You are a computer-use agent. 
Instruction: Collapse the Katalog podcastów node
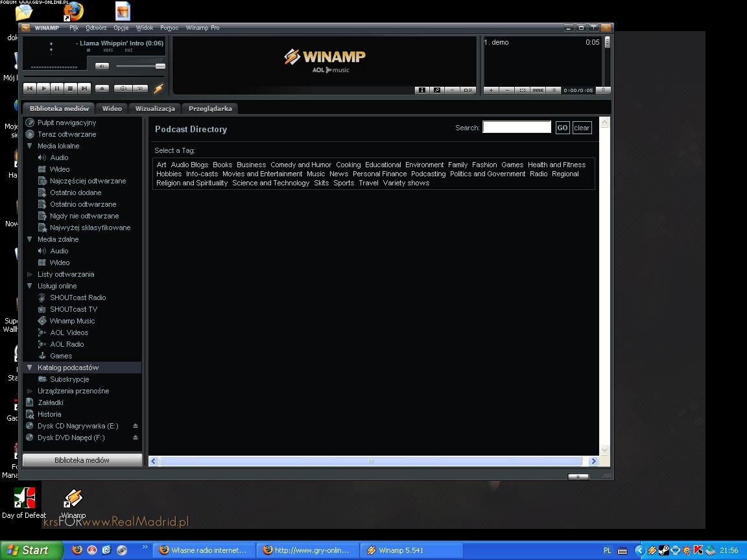coord(30,367)
